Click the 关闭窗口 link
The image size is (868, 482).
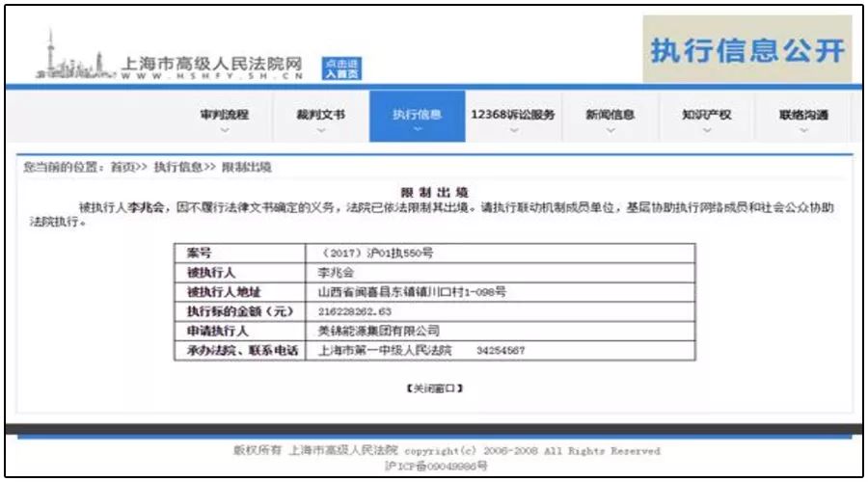[x=435, y=388]
